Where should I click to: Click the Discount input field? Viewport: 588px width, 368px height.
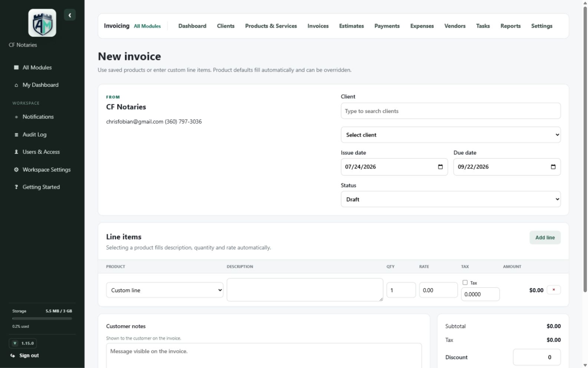pos(537,357)
